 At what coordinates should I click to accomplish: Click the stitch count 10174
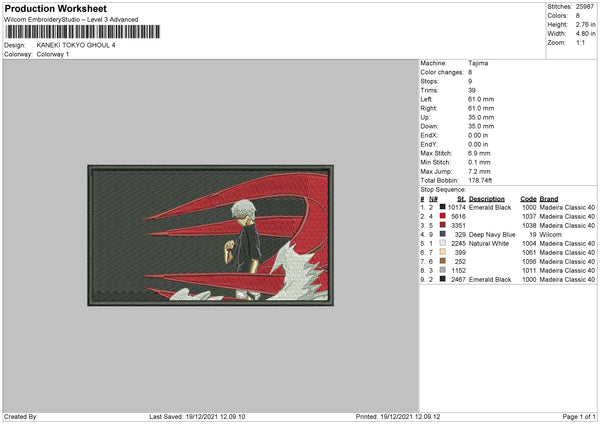pos(457,207)
